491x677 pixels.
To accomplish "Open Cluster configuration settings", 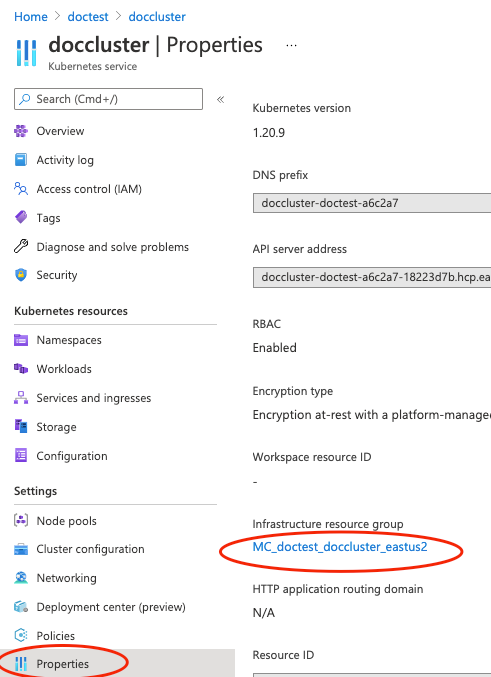I will 90,549.
